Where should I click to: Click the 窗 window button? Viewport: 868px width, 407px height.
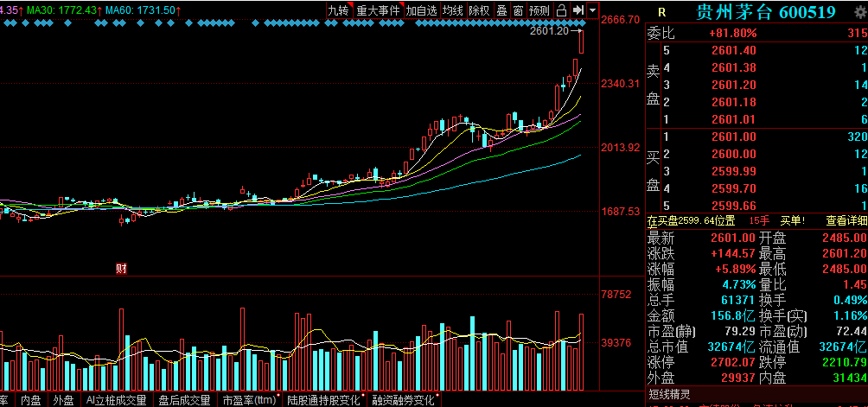[x=518, y=10]
